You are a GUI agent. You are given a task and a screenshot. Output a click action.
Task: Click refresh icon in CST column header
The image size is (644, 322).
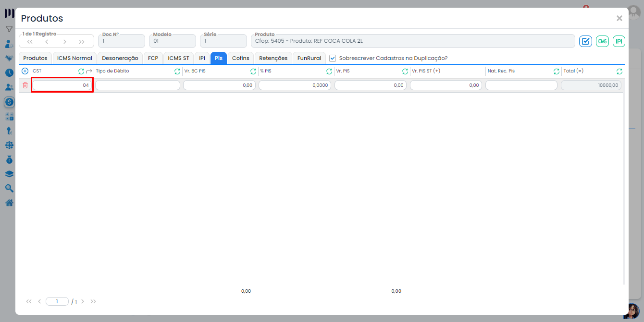(81, 71)
